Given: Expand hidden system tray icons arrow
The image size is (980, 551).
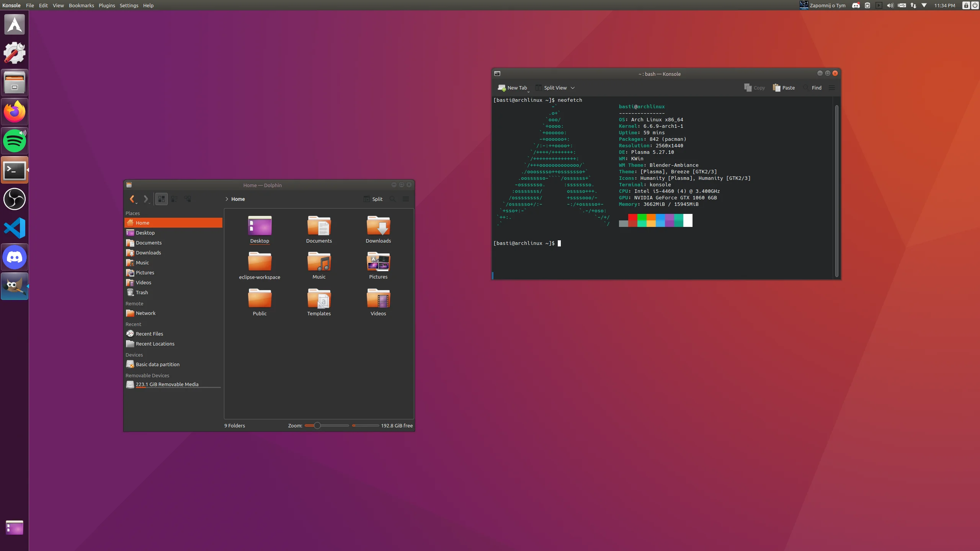Looking at the screenshot, I should click(x=924, y=5).
